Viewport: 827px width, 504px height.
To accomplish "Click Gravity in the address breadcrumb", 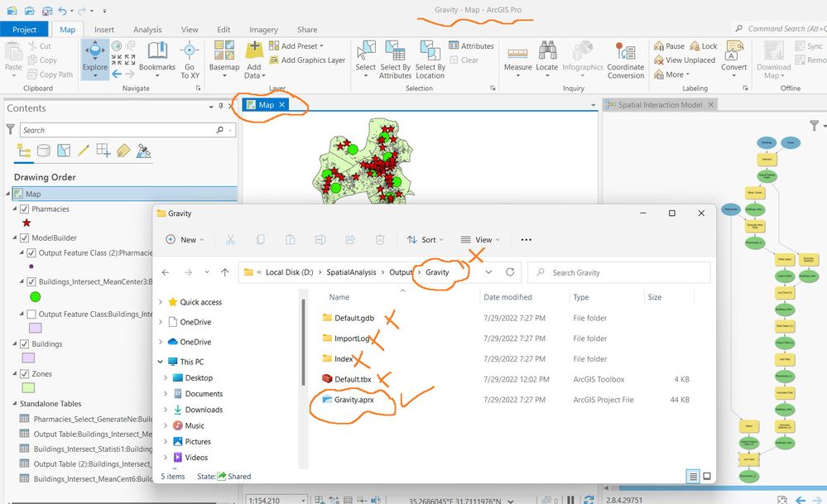I will point(437,272).
